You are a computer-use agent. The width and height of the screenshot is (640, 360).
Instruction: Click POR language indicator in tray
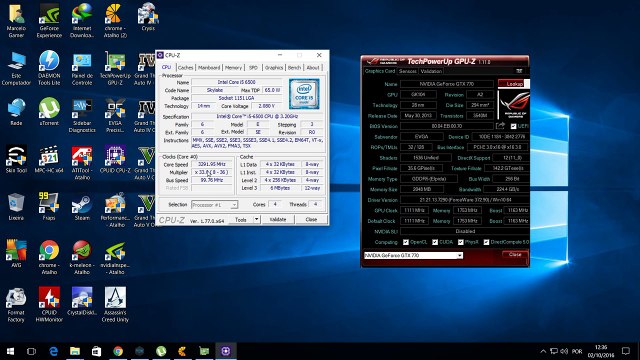577,351
